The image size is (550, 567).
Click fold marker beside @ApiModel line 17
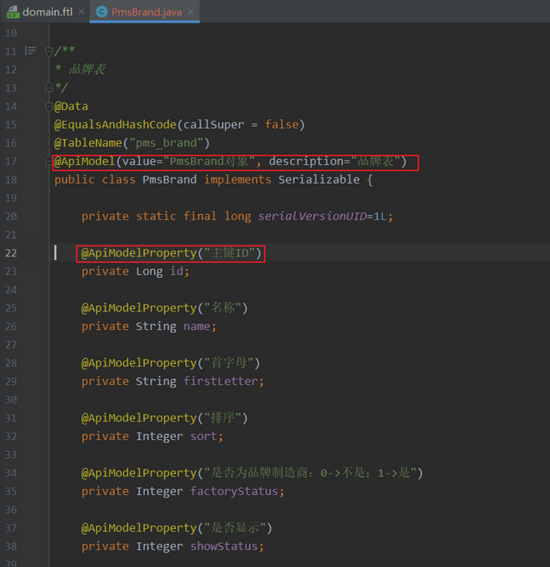pyautogui.click(x=48, y=161)
